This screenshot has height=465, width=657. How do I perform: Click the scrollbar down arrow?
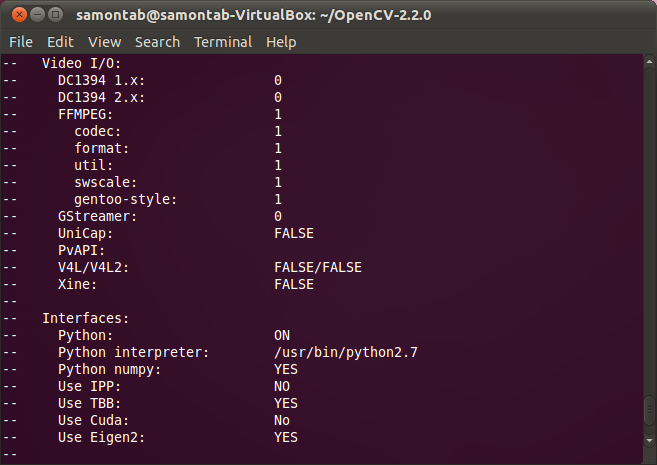(649, 440)
